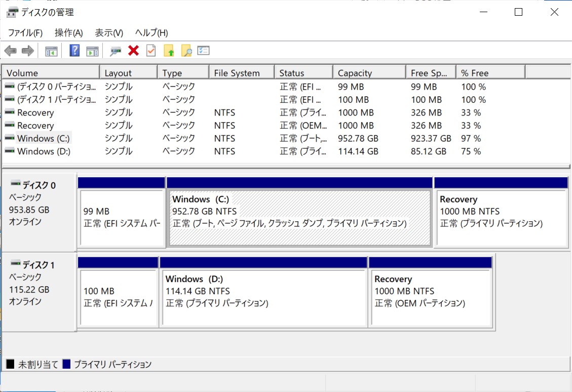
Task: Click the small disk icon next to ディスク 1 label
Action: point(16,263)
